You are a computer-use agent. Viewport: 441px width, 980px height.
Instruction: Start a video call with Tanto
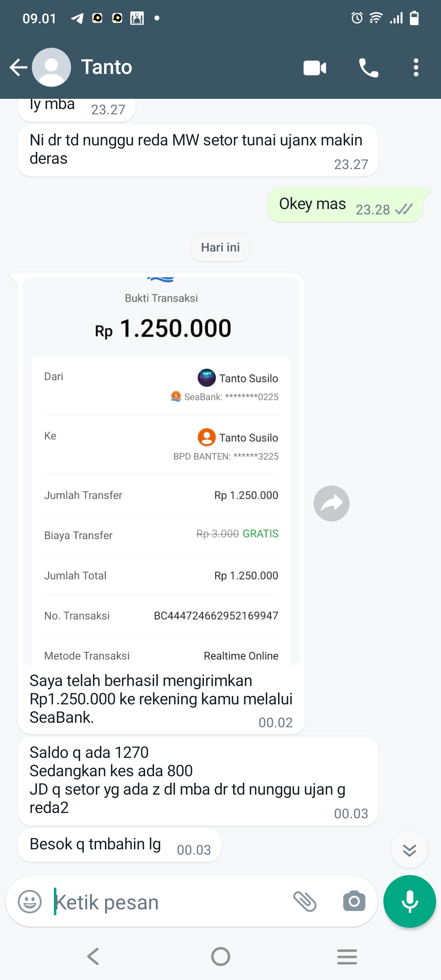tap(315, 68)
